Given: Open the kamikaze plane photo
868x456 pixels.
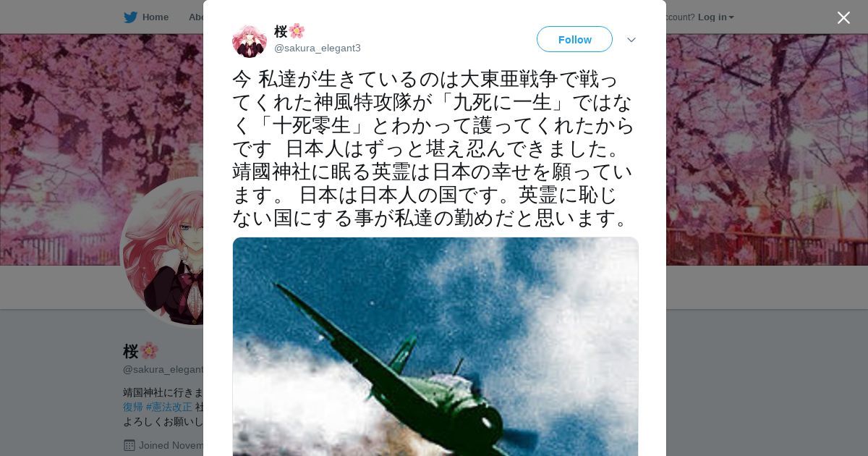Looking at the screenshot, I should [x=435, y=347].
